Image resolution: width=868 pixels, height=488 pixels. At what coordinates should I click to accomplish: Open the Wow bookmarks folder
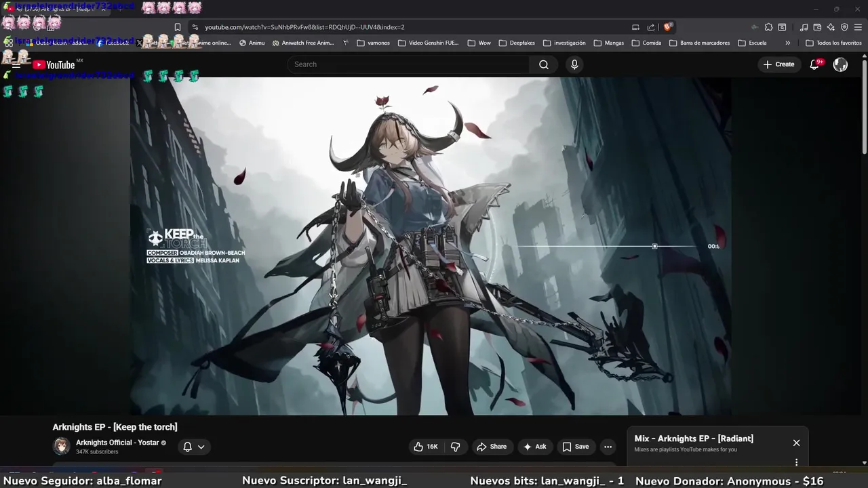point(479,43)
